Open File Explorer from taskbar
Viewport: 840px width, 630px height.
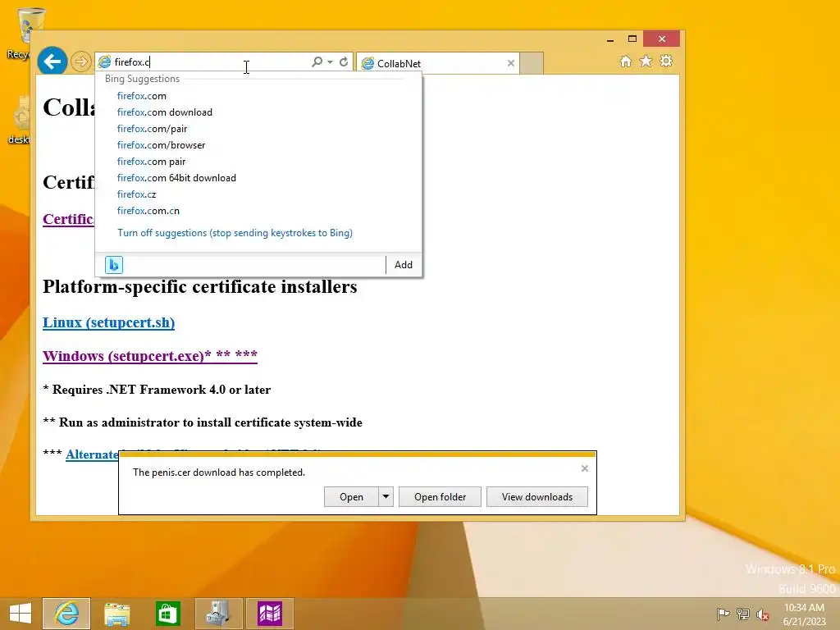[x=116, y=614]
